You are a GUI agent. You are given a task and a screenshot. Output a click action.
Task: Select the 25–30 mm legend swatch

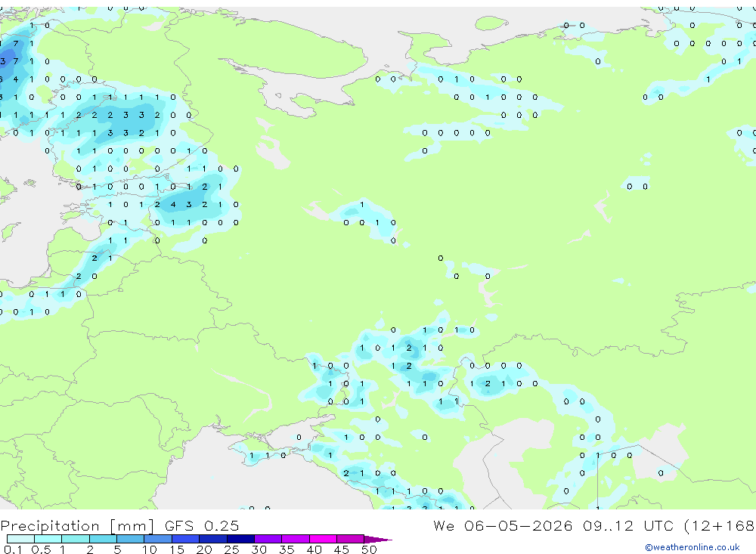pos(240,539)
